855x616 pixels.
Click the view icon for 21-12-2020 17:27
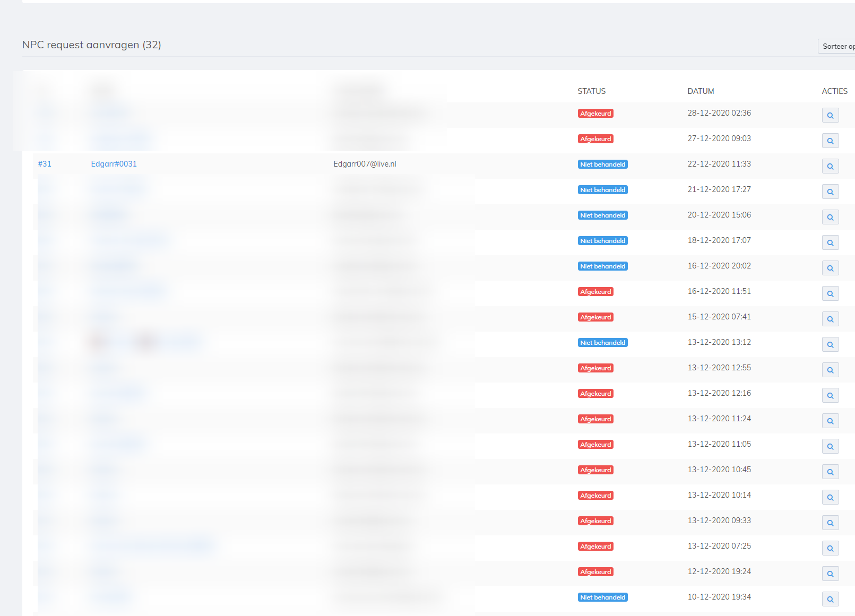coord(830,192)
